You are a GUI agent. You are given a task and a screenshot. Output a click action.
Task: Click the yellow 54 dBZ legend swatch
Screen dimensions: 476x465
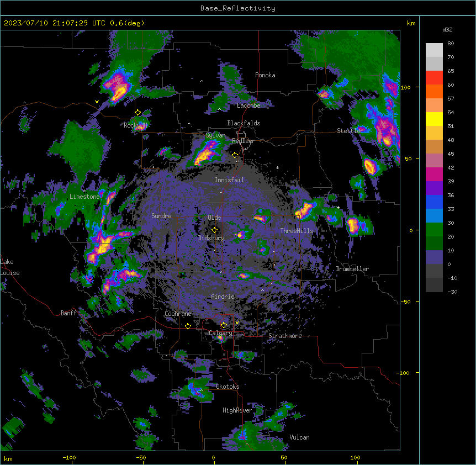click(434, 119)
